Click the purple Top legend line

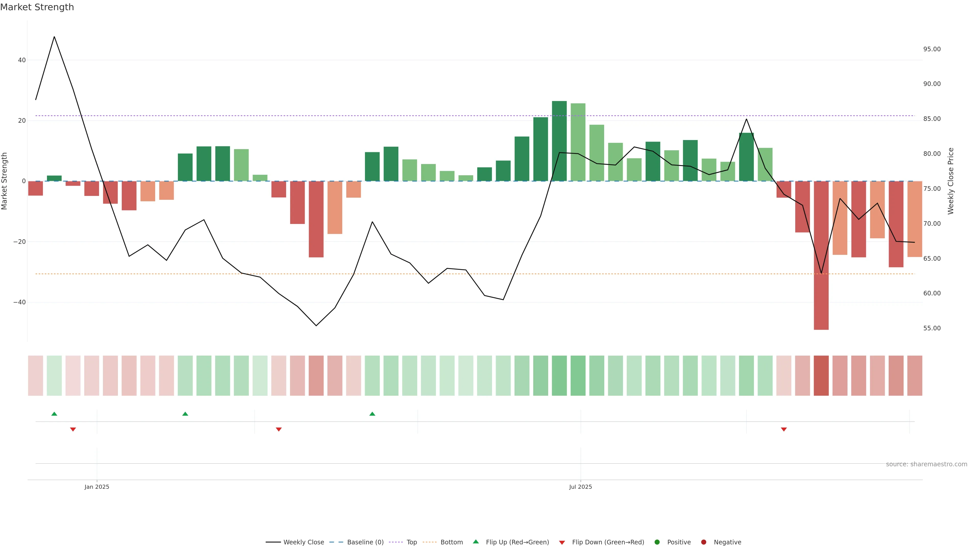click(396, 542)
